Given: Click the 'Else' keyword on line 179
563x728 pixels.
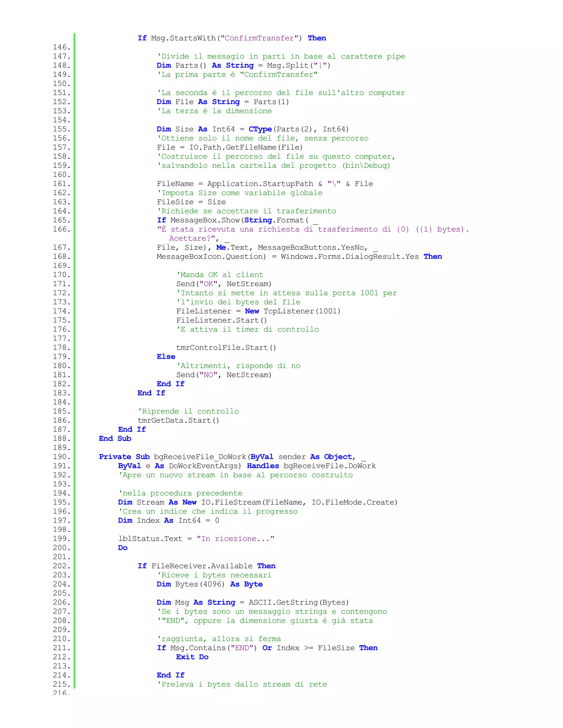Looking at the screenshot, I should 166,357.
